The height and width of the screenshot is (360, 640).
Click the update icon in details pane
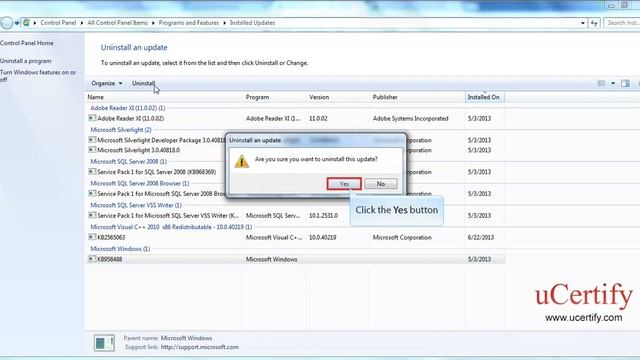point(104,343)
